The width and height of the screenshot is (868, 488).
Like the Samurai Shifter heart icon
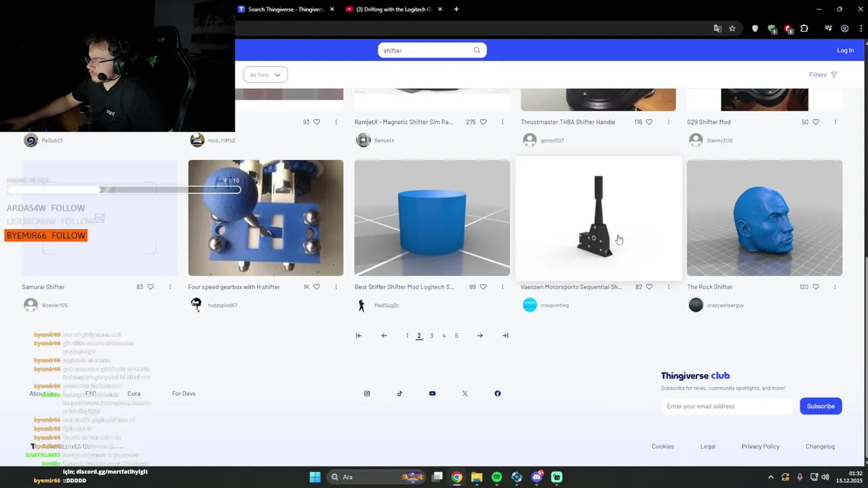(151, 287)
